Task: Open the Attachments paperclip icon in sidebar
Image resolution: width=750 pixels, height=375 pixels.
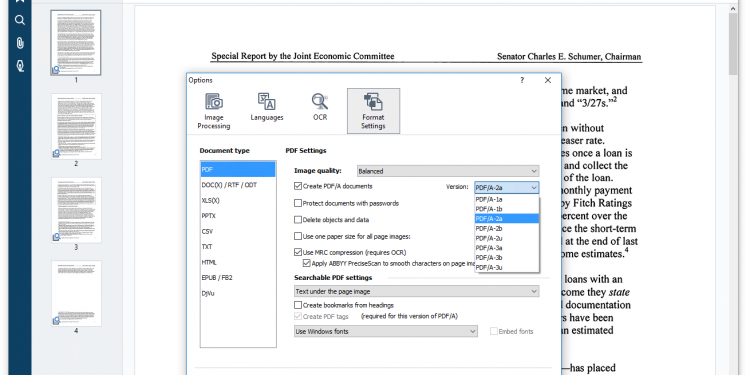Action: (x=20, y=43)
